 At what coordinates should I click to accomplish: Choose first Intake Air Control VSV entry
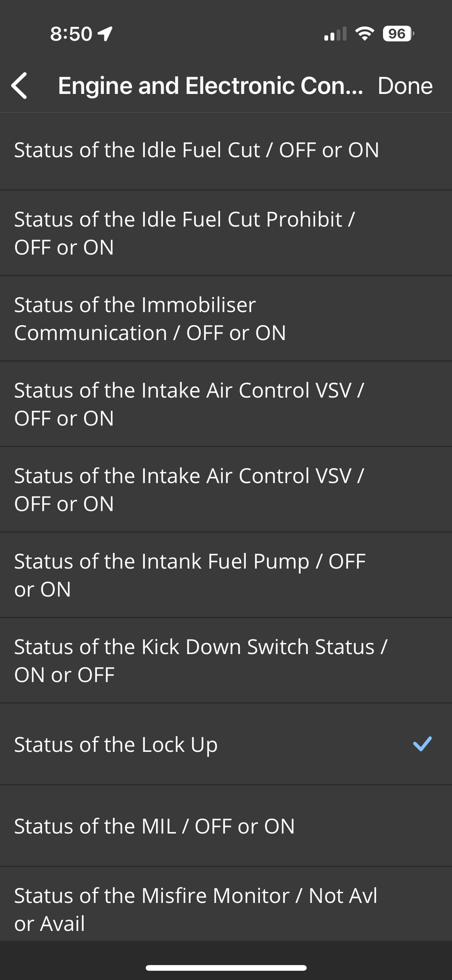226,404
